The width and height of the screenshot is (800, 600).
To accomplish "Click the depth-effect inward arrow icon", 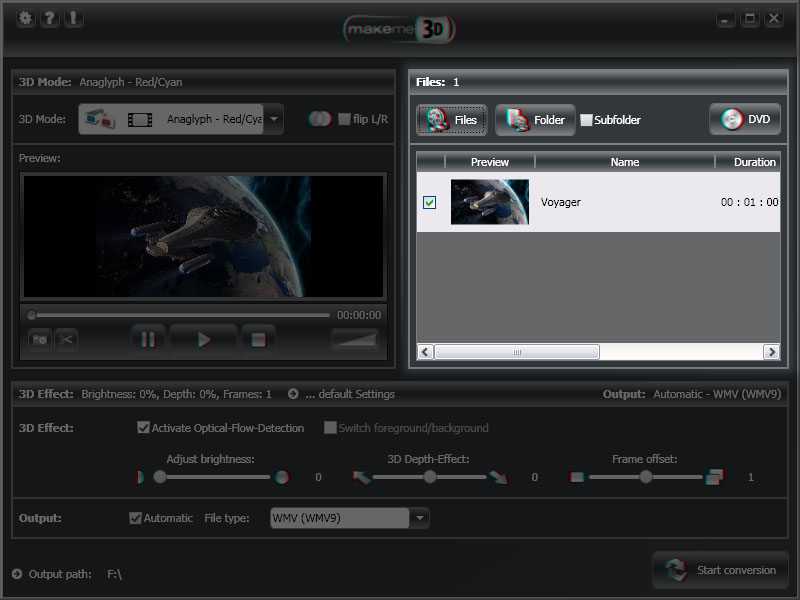I will [361, 477].
